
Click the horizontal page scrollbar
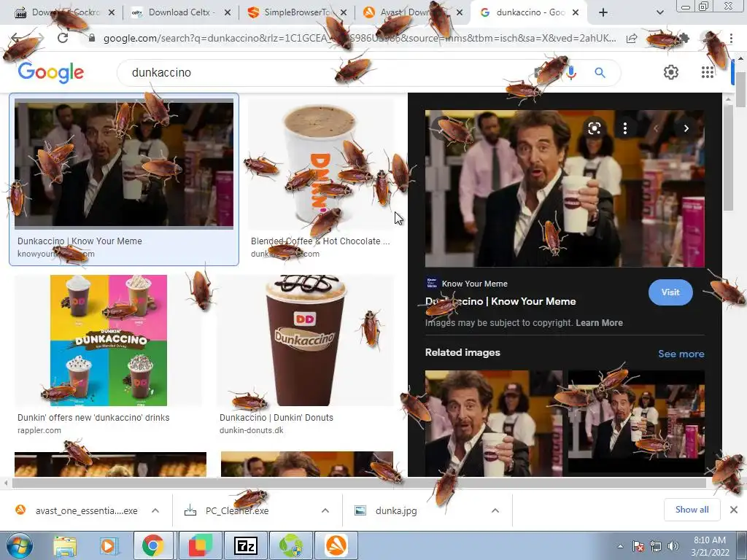point(359,483)
